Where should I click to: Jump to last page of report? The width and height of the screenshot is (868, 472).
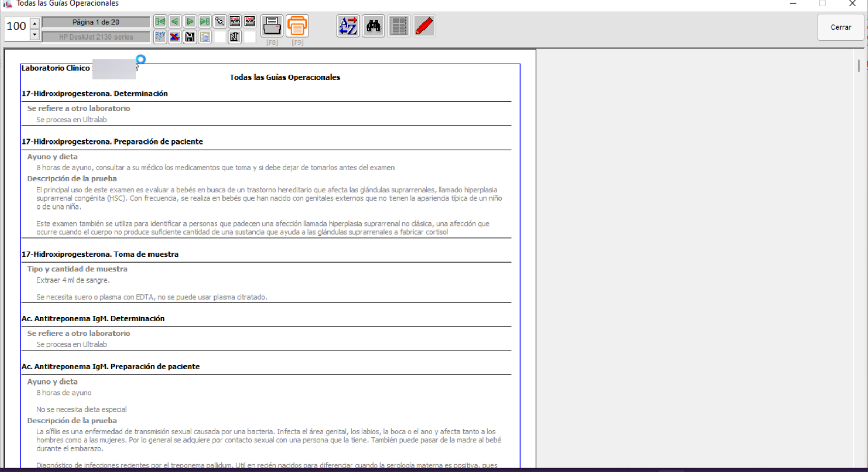[205, 22]
